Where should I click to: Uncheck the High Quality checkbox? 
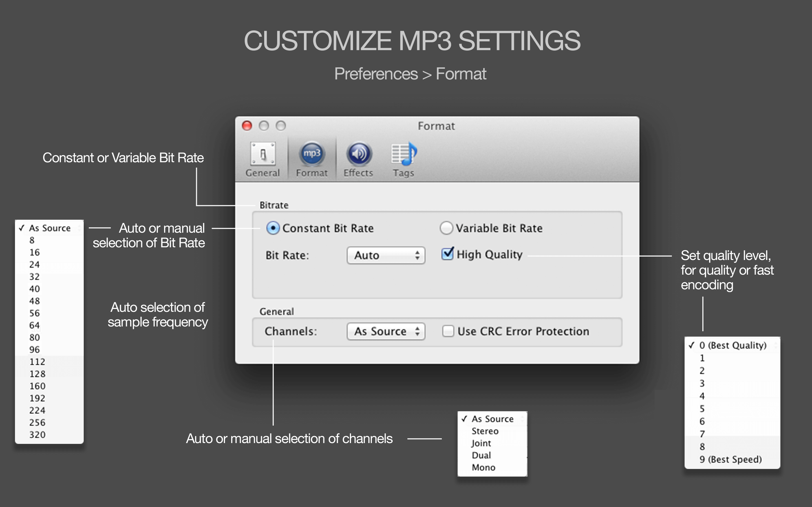coord(447,254)
